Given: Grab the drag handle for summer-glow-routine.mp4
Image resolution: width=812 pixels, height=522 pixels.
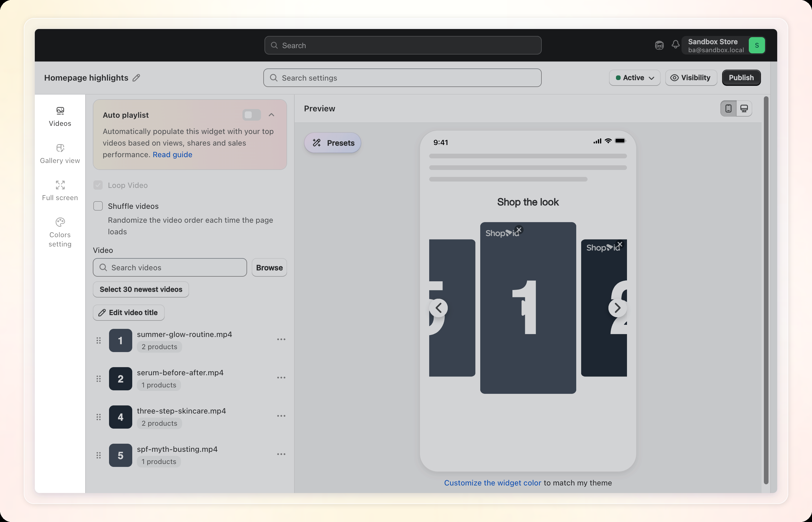Looking at the screenshot, I should [x=99, y=340].
